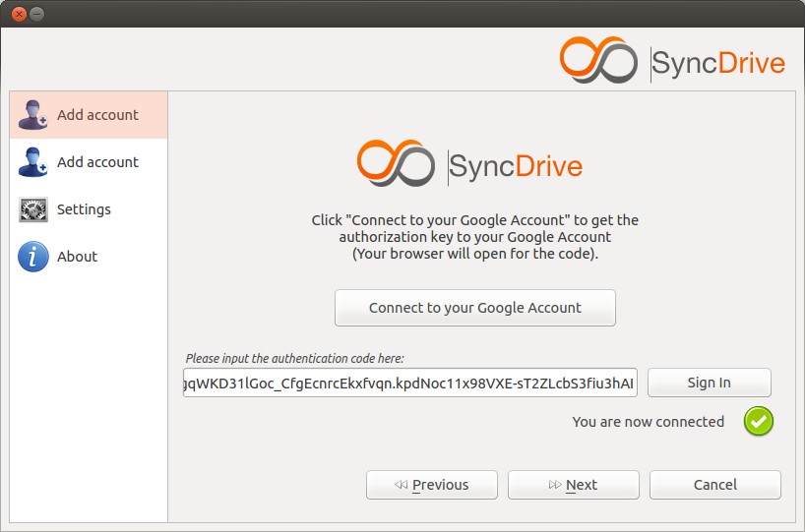Open the About sidebar label

(77, 257)
